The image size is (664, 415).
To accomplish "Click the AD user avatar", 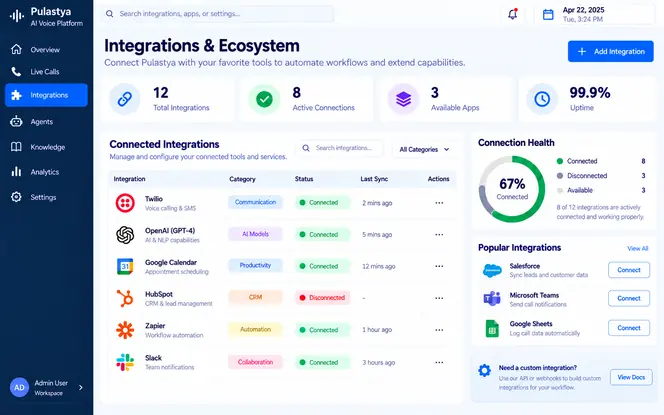I will click(x=19, y=387).
